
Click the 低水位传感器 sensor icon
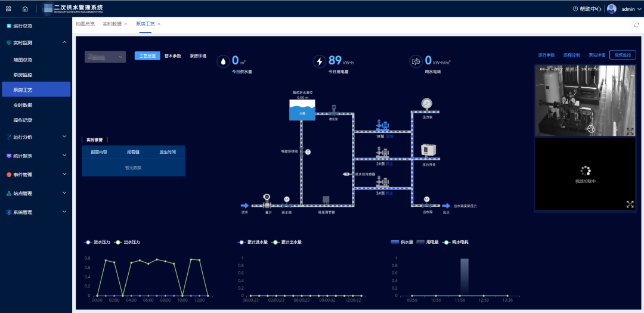346,174
